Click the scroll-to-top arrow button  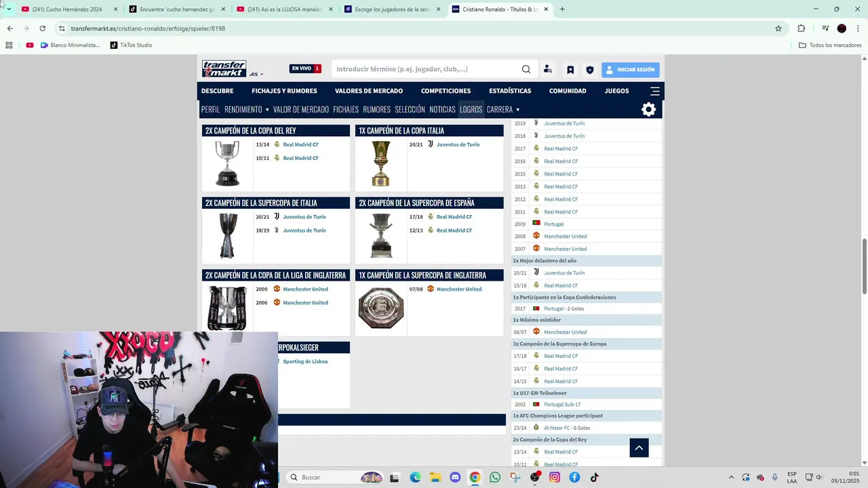click(639, 447)
